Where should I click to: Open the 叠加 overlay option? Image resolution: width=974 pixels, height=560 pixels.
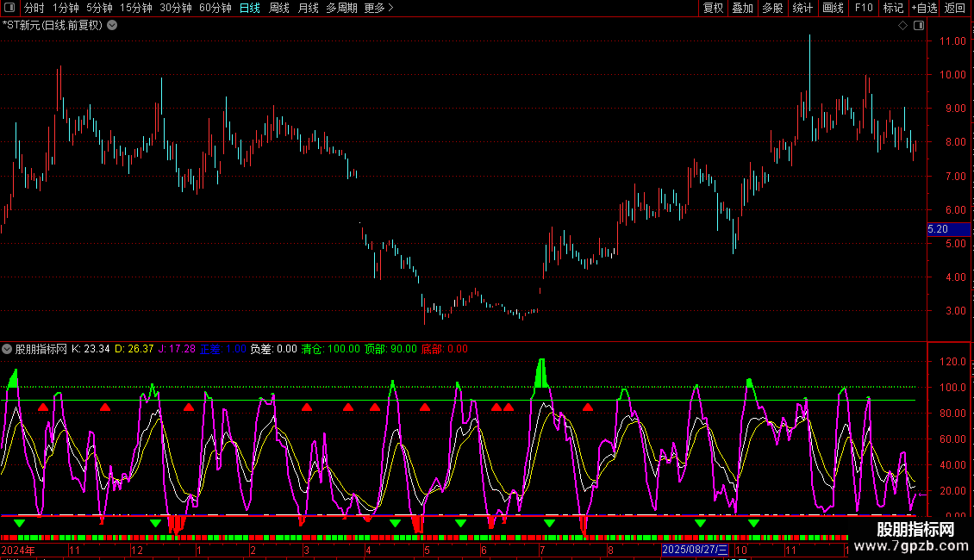tap(742, 8)
